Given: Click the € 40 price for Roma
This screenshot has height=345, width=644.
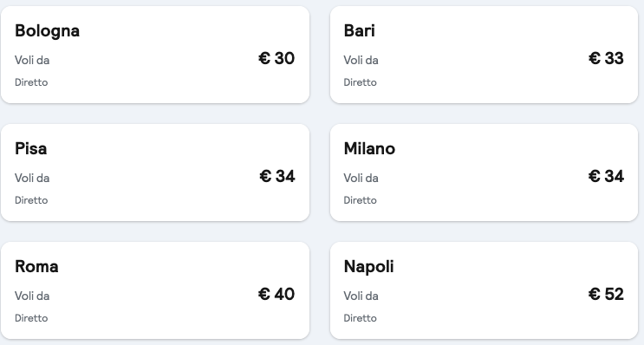Looking at the screenshot, I should [x=276, y=294].
